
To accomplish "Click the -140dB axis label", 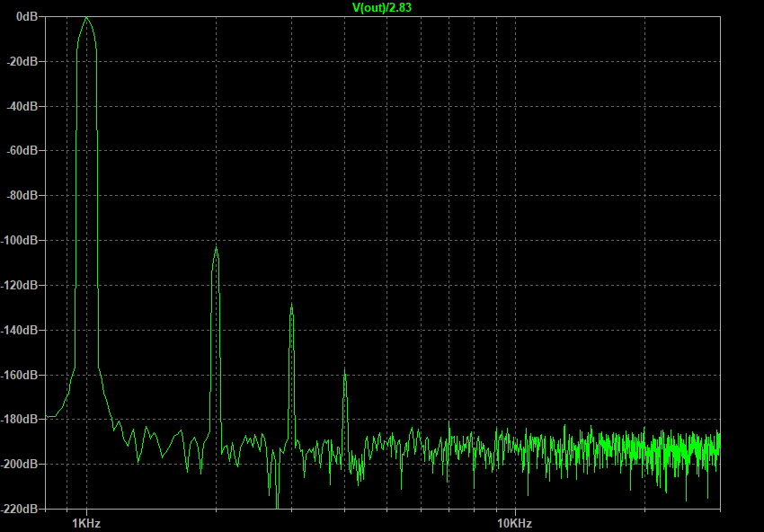I will (20, 330).
